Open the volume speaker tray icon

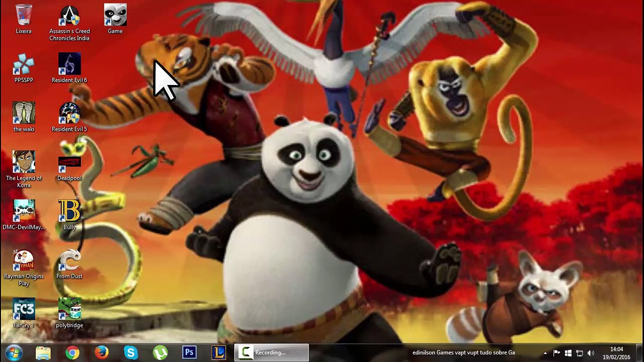tap(591, 353)
